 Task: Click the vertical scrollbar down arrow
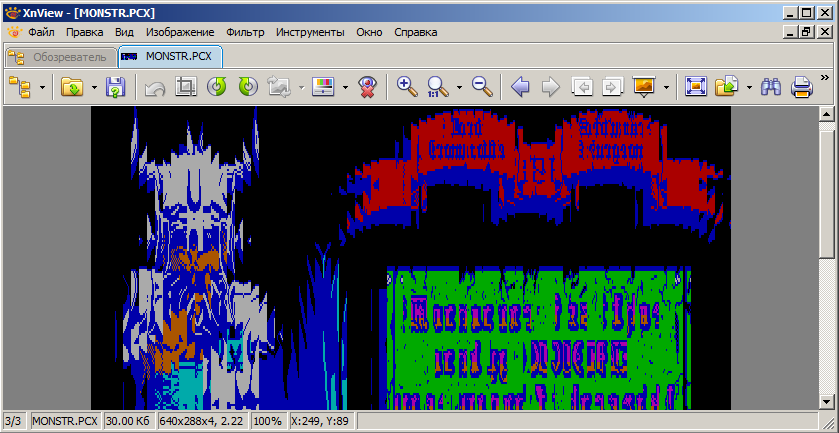click(826, 402)
